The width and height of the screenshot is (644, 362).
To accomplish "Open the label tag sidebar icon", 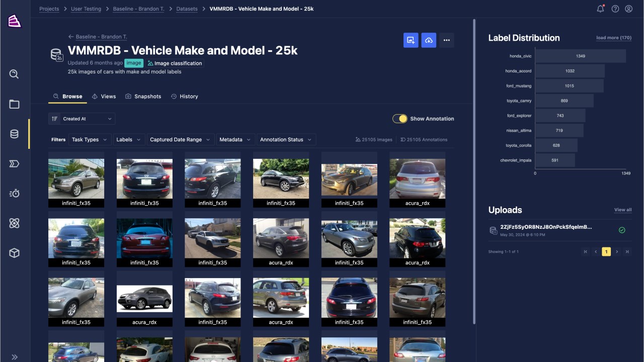I will (14, 163).
